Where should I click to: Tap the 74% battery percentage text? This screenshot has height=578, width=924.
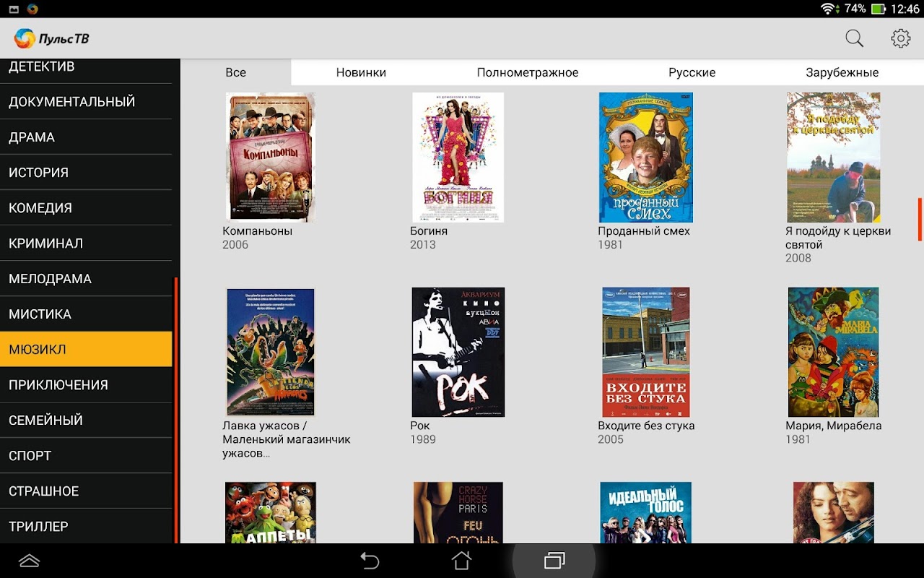click(x=855, y=9)
